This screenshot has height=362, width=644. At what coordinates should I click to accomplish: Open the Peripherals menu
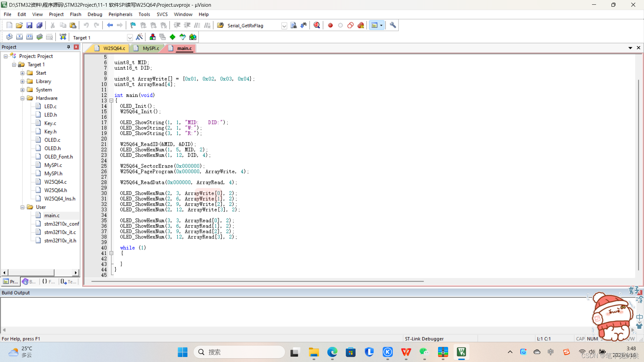point(120,14)
